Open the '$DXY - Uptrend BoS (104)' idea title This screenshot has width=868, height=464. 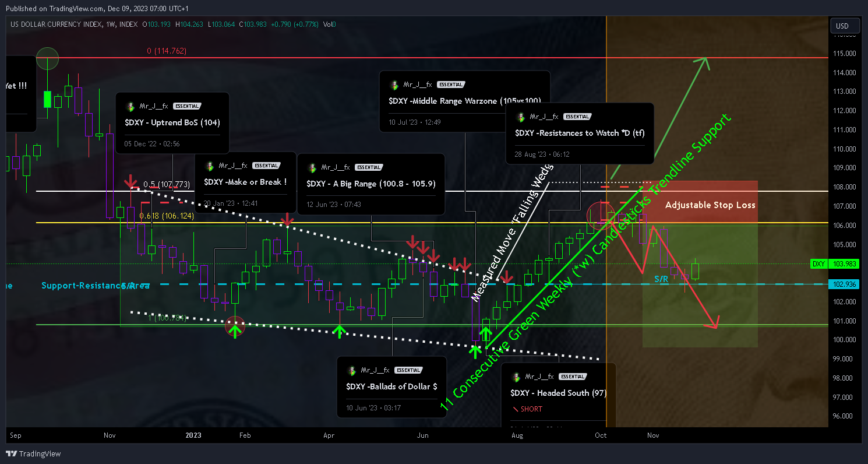(172, 122)
